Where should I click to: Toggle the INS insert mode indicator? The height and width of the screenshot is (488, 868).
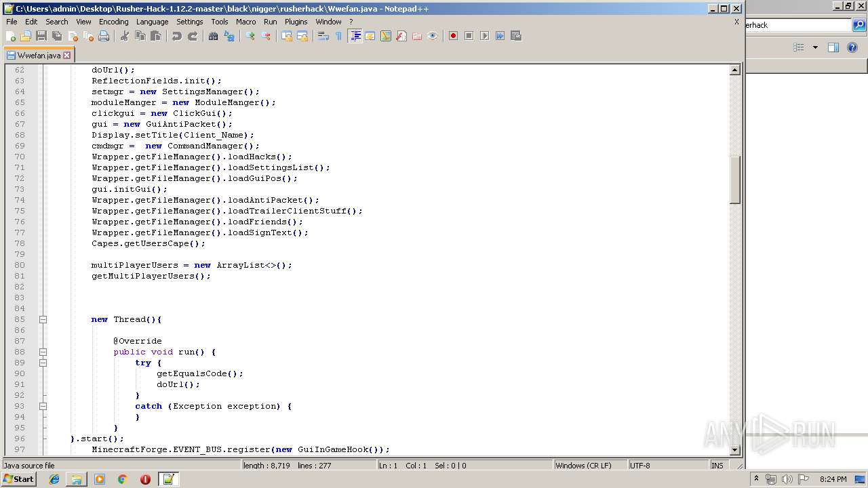pyautogui.click(x=717, y=466)
